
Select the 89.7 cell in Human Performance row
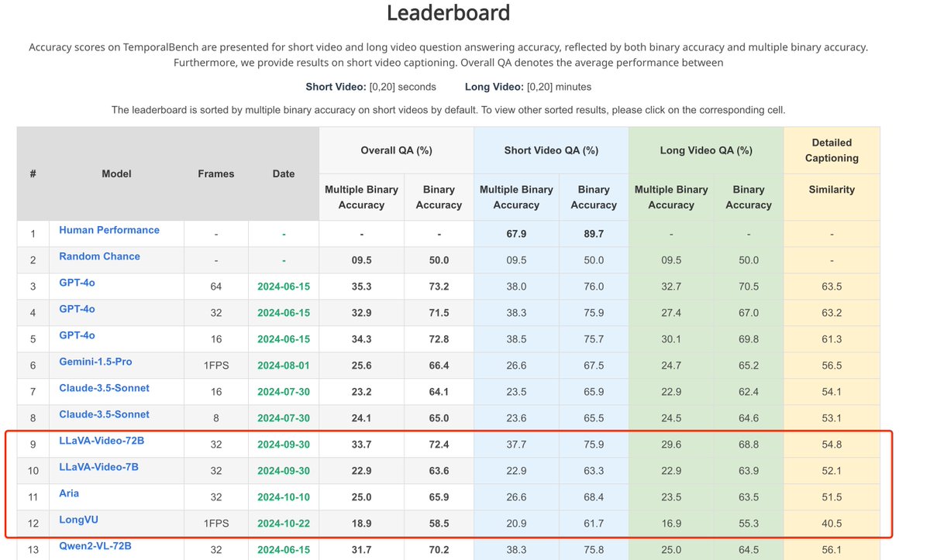(594, 234)
